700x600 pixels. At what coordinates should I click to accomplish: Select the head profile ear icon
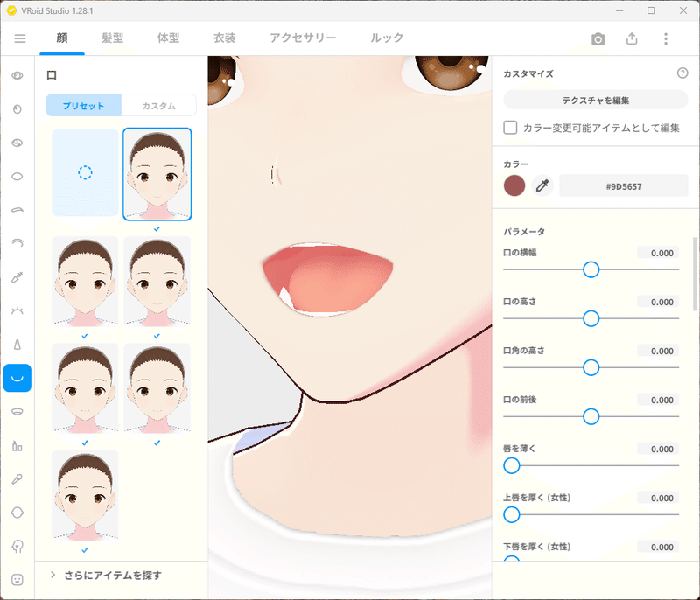tap(17, 546)
